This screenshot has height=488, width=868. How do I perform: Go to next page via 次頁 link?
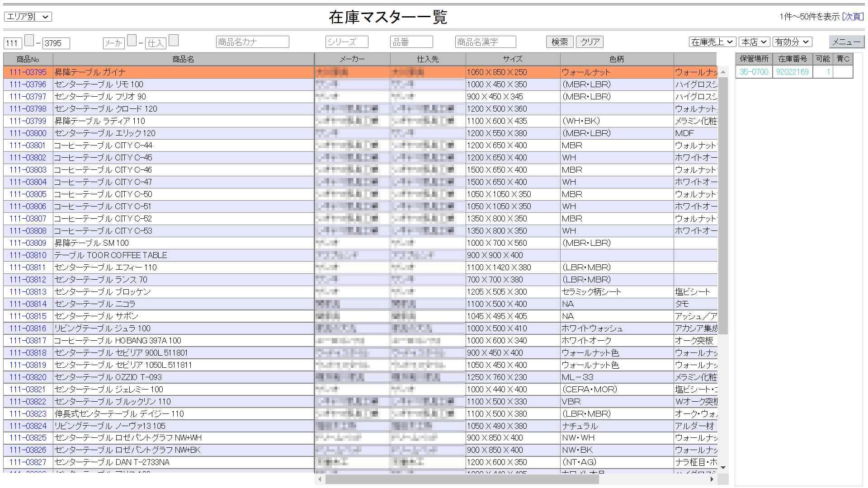(x=853, y=16)
